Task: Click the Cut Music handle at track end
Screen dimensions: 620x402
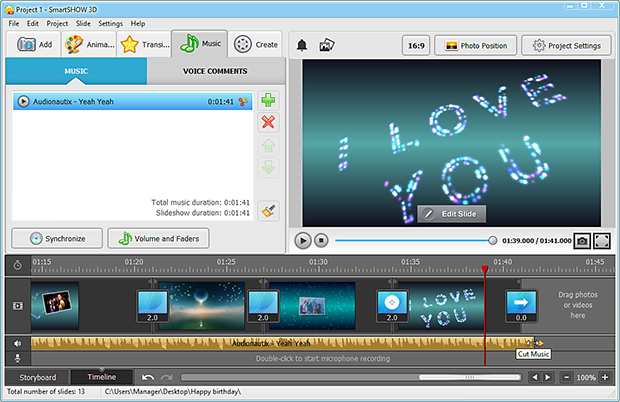Action: 535,343
